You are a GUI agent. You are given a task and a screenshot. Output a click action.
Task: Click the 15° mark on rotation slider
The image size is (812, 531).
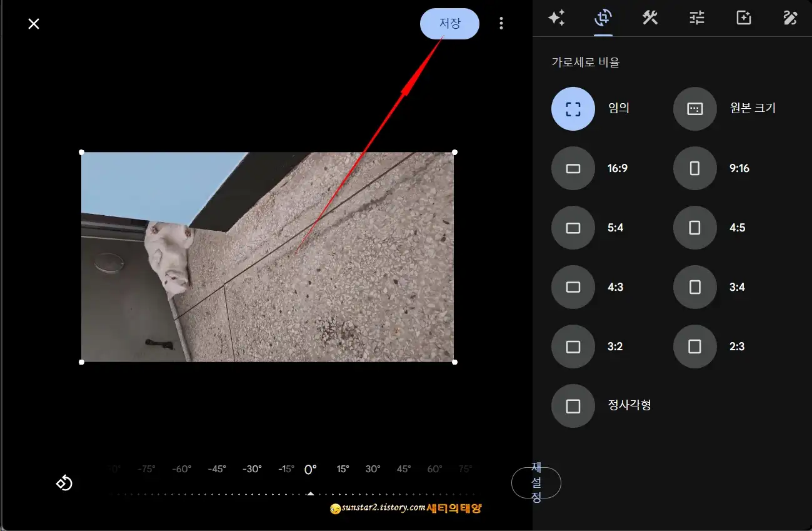343,469
